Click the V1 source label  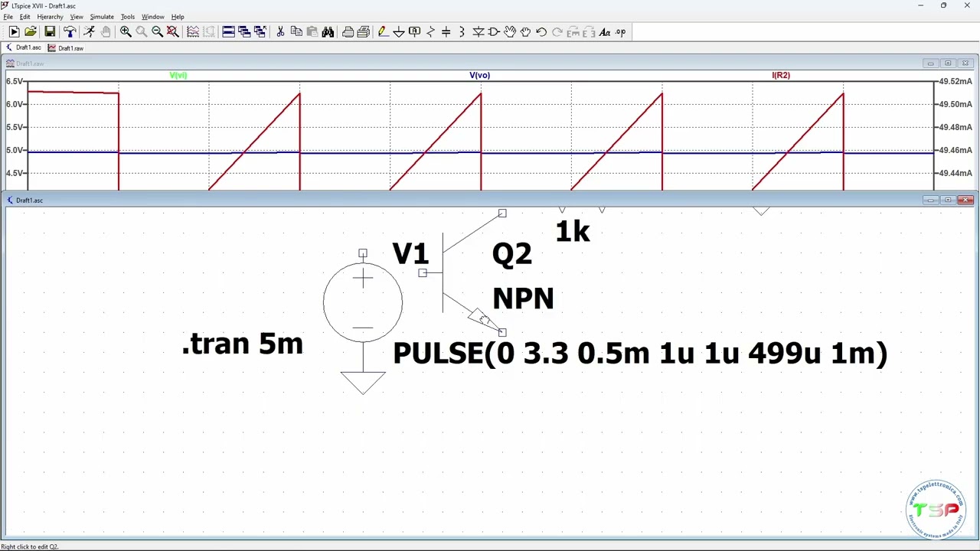pos(410,253)
